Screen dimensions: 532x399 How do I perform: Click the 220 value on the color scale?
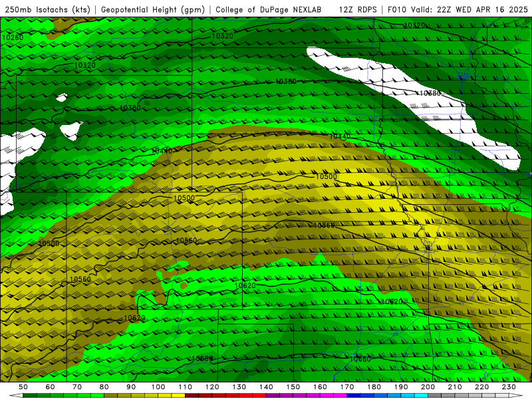tap(481, 387)
